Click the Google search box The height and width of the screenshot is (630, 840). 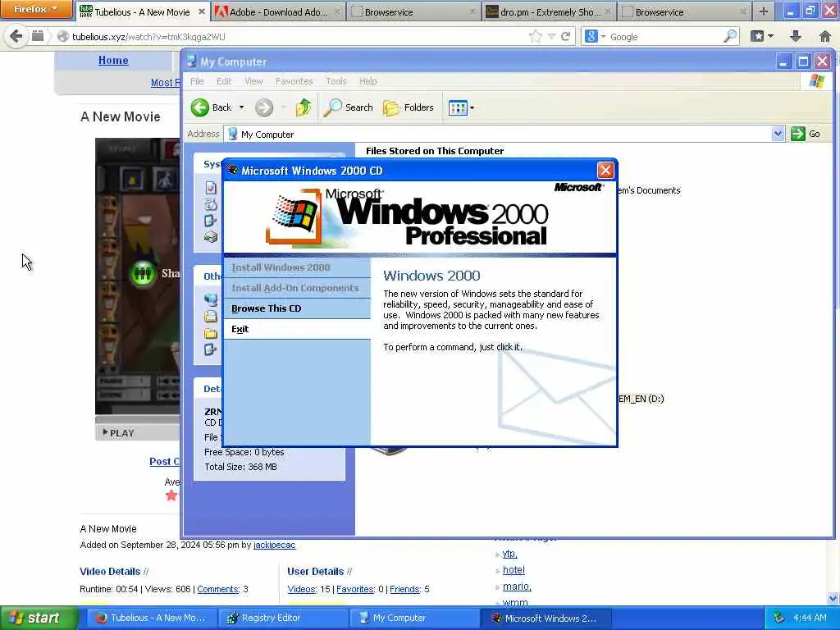664,36
